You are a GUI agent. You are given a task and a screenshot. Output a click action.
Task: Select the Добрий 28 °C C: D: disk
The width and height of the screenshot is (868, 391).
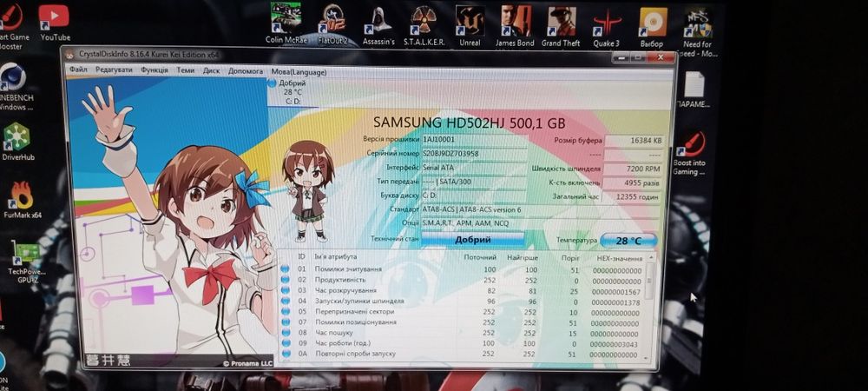[293, 92]
